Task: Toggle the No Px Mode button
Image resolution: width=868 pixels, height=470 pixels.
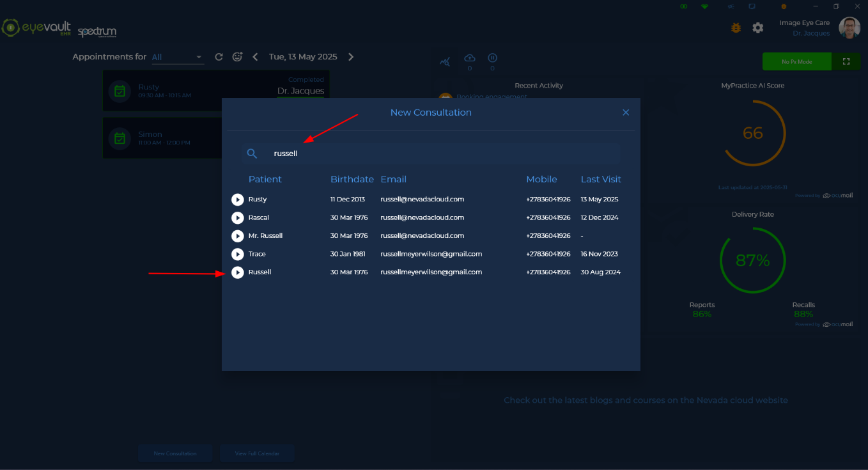Action: point(796,61)
